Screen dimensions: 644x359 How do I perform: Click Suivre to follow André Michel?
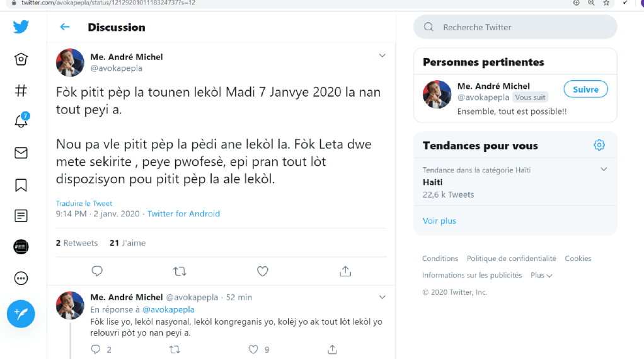tap(585, 89)
